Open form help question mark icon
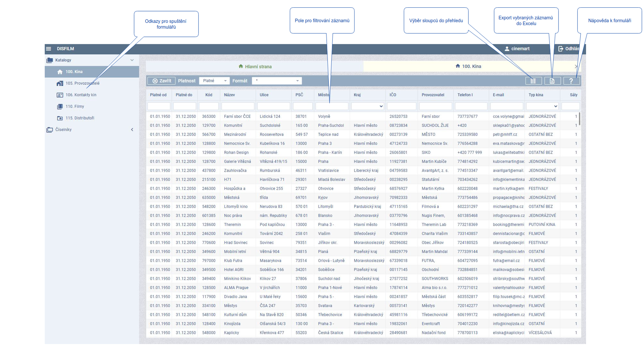Viewport: 644px width, 354px height. [571, 81]
